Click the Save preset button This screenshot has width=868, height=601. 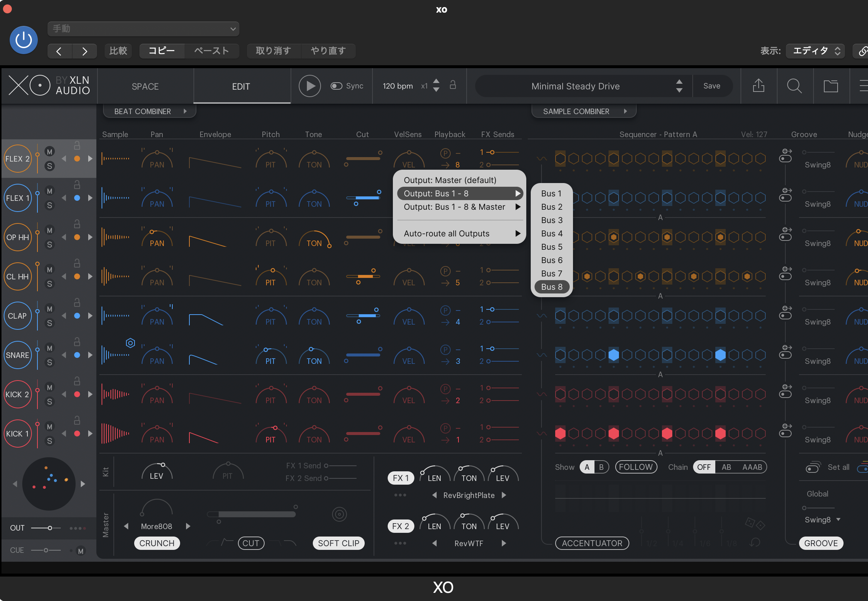[712, 86]
